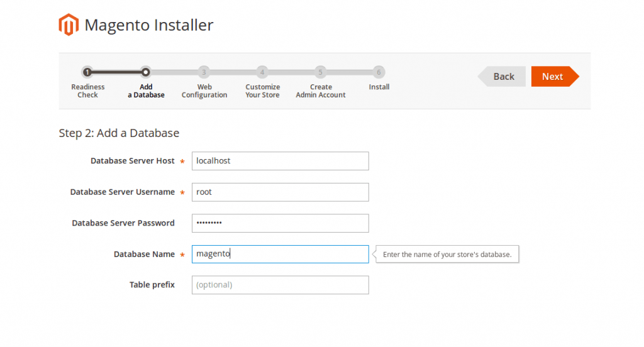This screenshot has width=644, height=347.
Task: Open the Web Configuration step label
Action: pyautogui.click(x=204, y=91)
